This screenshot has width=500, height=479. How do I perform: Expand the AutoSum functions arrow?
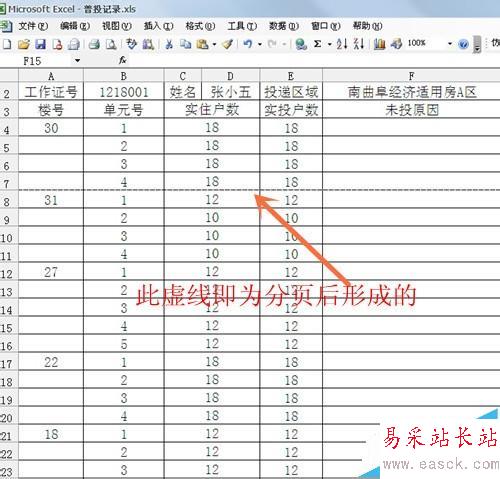point(330,44)
